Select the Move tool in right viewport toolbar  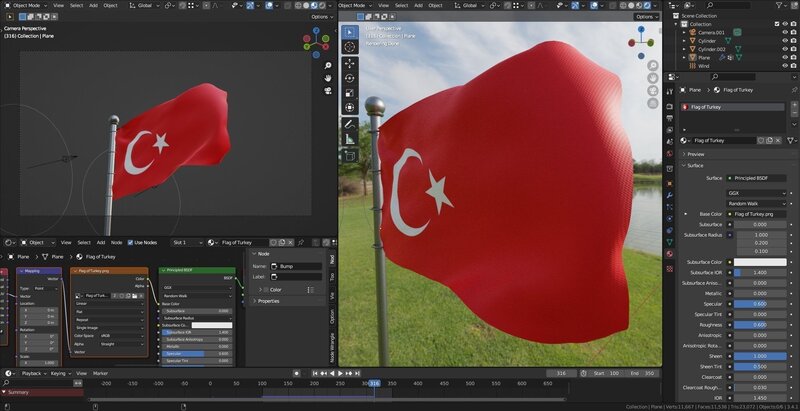coord(350,63)
